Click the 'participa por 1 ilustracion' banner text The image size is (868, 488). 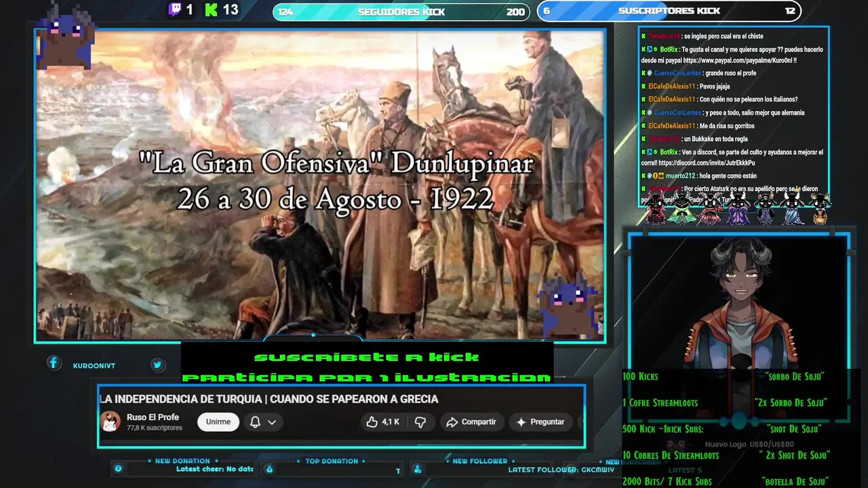tap(367, 378)
